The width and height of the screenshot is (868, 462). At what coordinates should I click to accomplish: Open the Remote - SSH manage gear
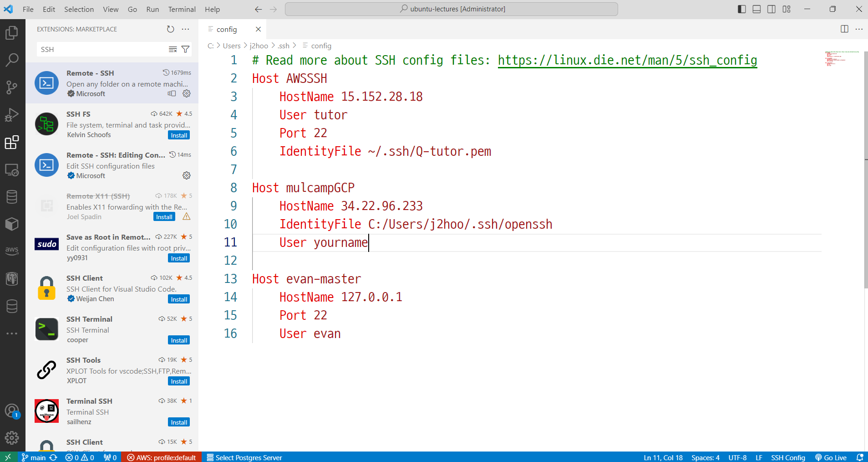187,93
